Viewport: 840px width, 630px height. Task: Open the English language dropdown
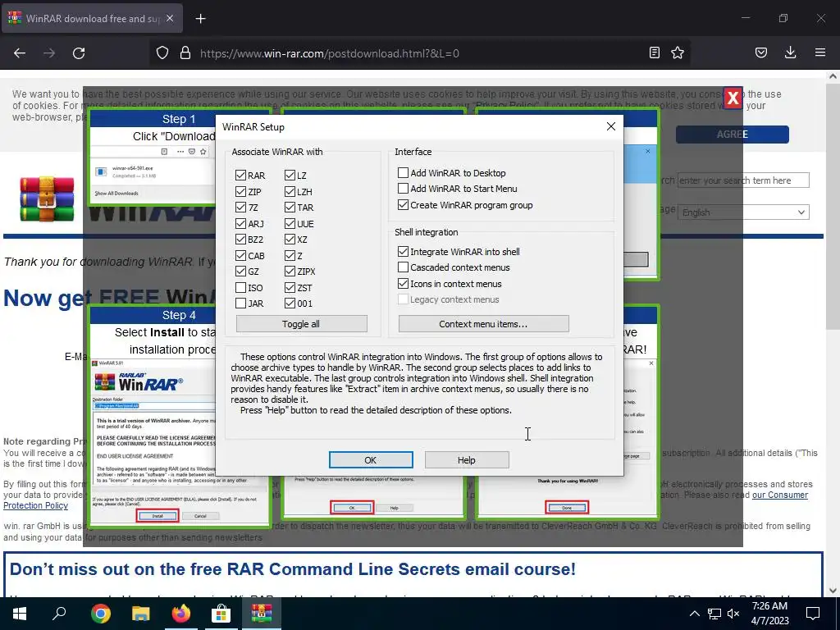point(743,212)
